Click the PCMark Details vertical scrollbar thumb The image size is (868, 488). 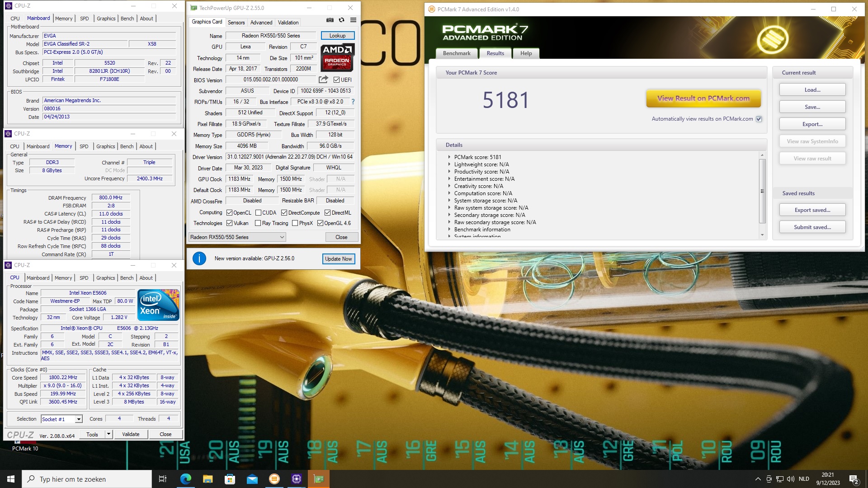pyautogui.click(x=762, y=191)
